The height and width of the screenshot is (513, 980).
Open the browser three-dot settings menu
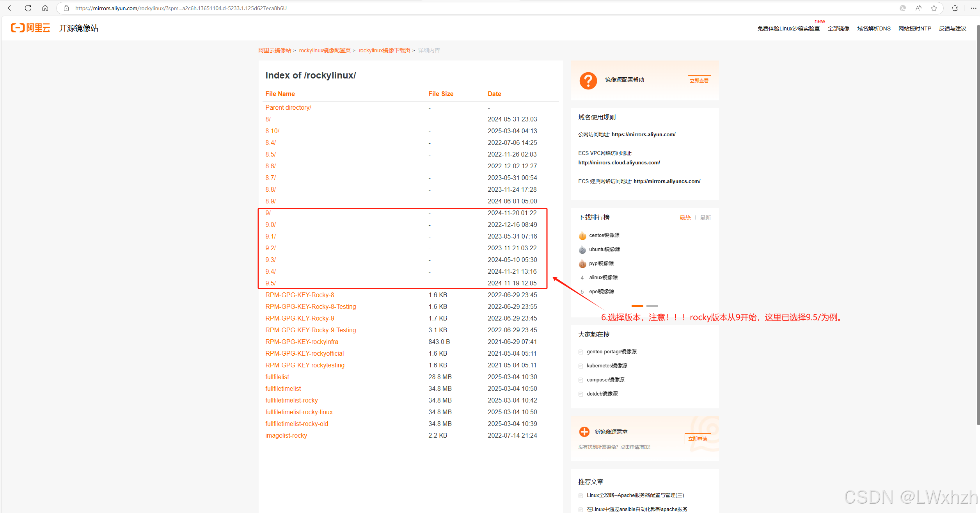click(x=973, y=8)
